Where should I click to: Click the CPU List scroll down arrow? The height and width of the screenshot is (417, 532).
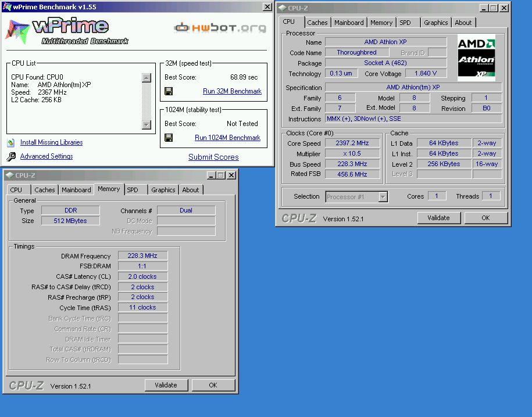(147, 125)
